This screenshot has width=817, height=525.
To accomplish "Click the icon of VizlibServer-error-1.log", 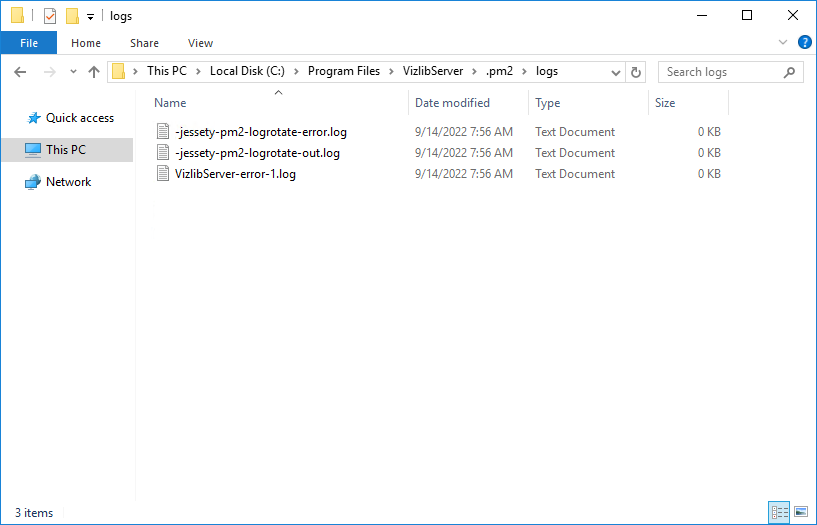I will 163,173.
